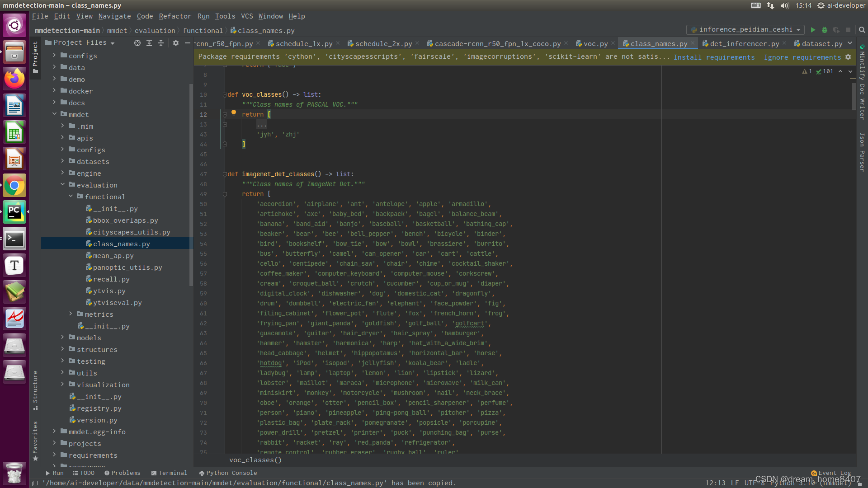Select the VCS menu in menu bar
868x488 pixels.
point(246,16)
